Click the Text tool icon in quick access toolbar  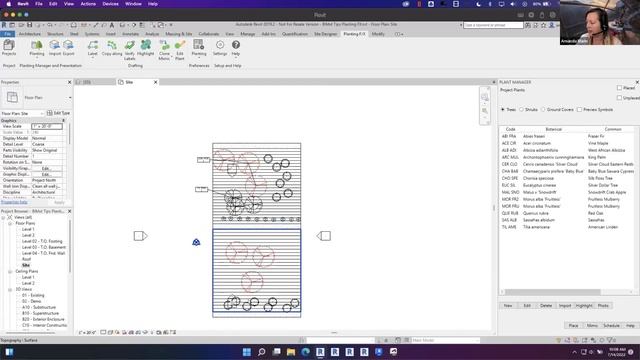point(111,25)
